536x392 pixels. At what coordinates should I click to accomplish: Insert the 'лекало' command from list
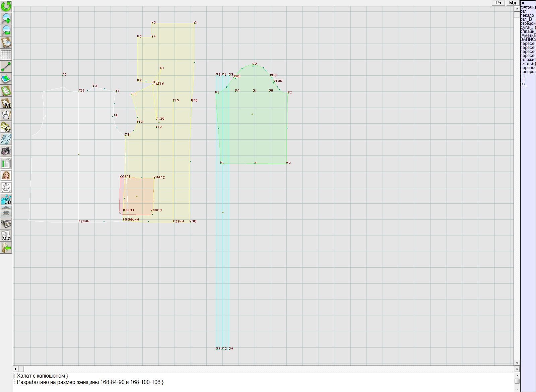(x=527, y=15)
